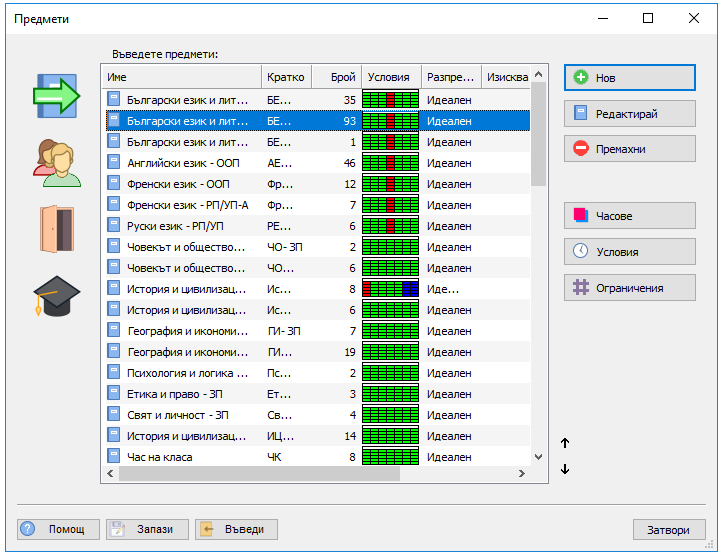Screen dimensions: 720x553
Task: Open Ограничения constraints button
Action: (x=629, y=288)
